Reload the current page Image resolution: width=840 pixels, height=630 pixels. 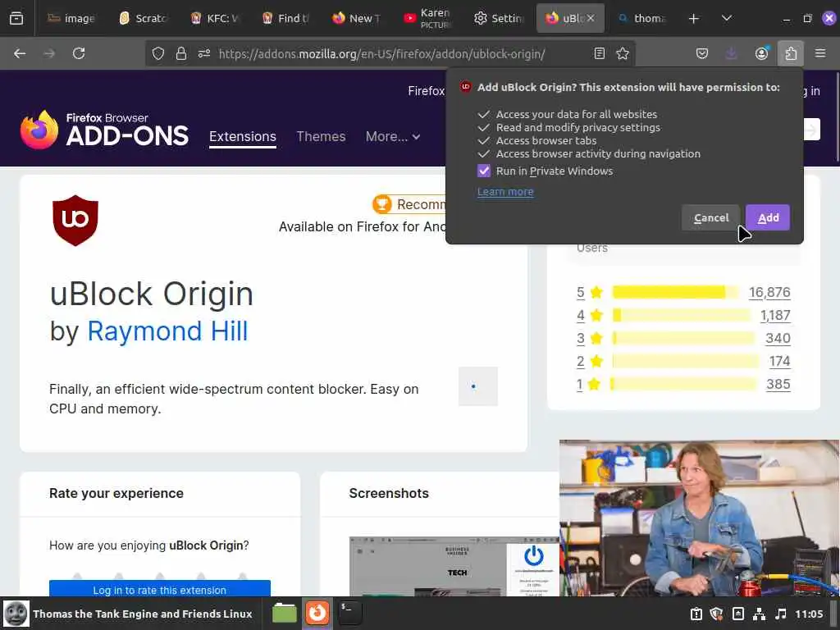click(x=79, y=53)
